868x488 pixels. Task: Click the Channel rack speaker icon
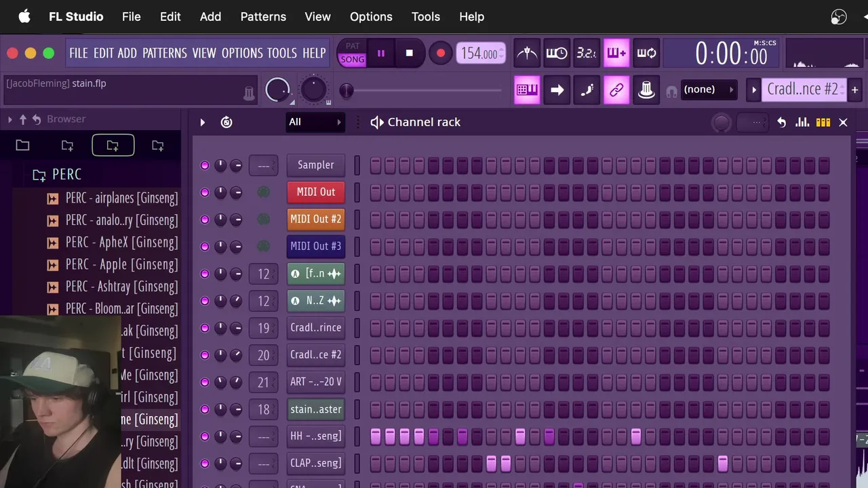tap(377, 122)
